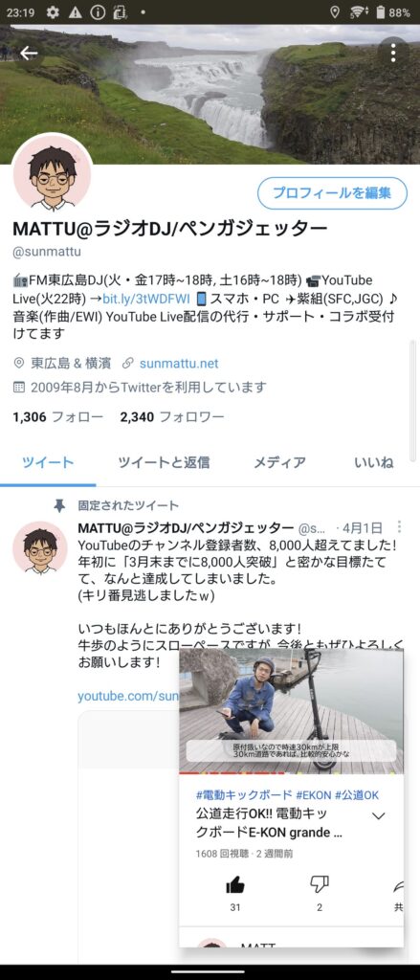The width and height of the screenshot is (420, 980).
Task: Open the pinned tweet's three-dot menu
Action: point(399,527)
